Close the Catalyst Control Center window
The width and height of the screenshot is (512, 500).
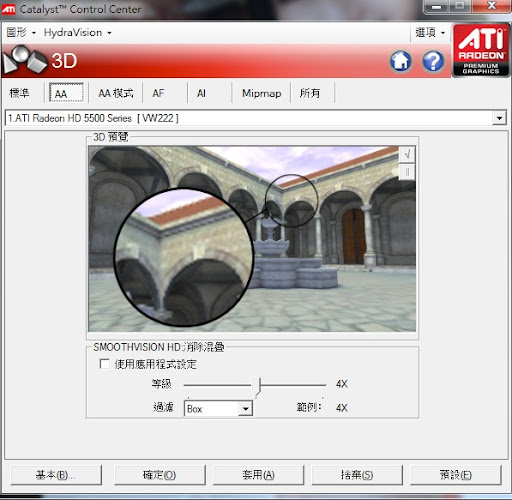click(492, 6)
